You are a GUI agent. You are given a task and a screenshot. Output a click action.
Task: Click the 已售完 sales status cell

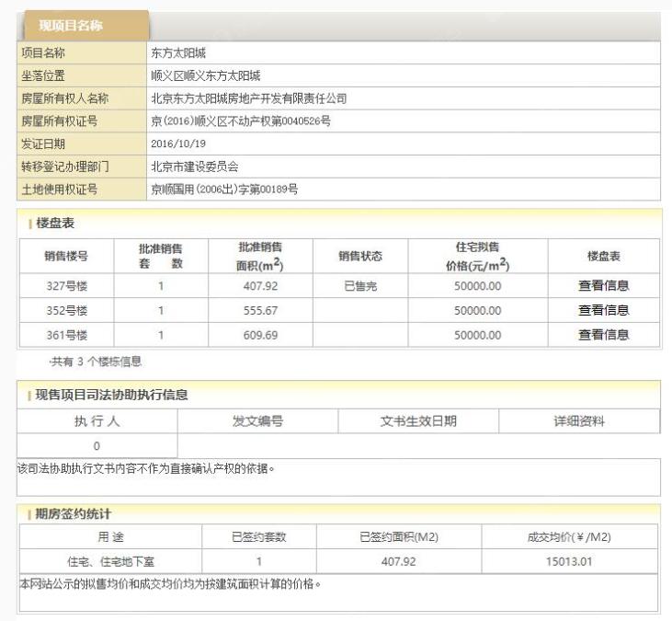pyautogui.click(x=360, y=286)
